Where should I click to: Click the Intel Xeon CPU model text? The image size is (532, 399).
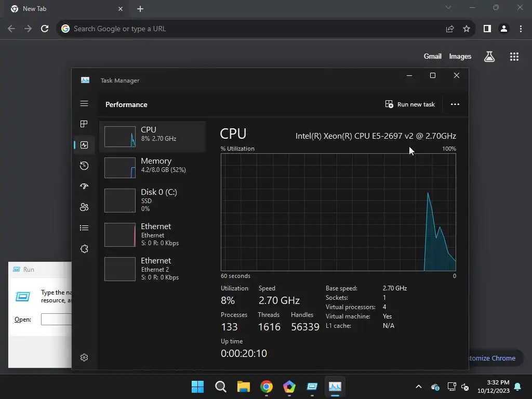pyautogui.click(x=376, y=136)
